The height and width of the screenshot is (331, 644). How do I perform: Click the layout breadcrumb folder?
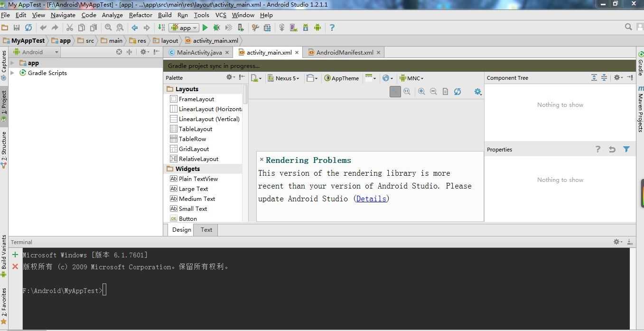coord(166,41)
